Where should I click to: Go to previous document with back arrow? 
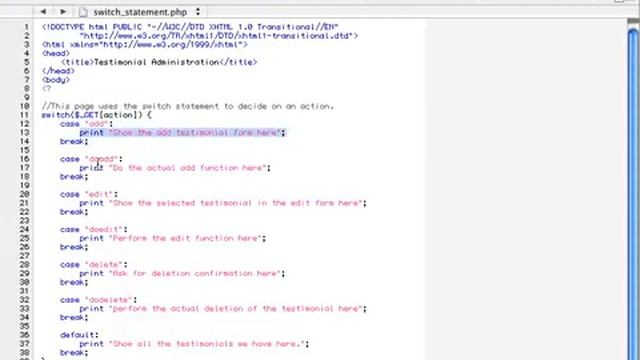(x=43, y=12)
